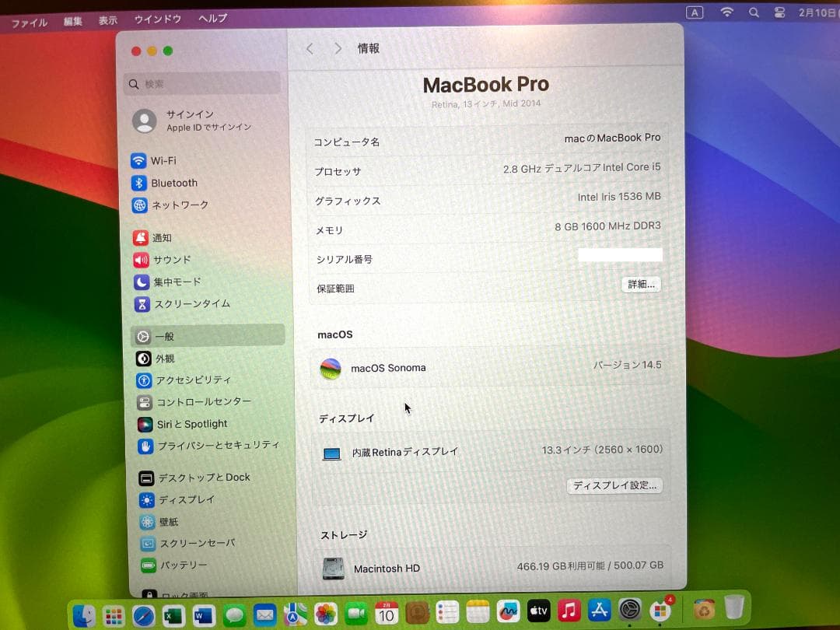Open 壁紙 settings in sidebar
This screenshot has width=840, height=630.
159,522
